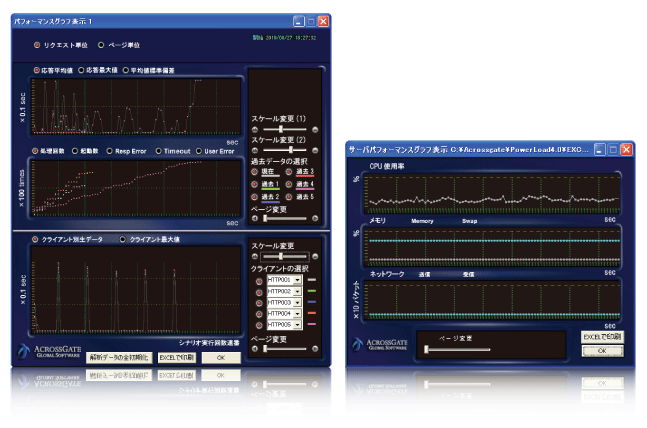Toggle 過去 2 data series indicator
Viewport: 647px width, 428px height.
[x=255, y=197]
